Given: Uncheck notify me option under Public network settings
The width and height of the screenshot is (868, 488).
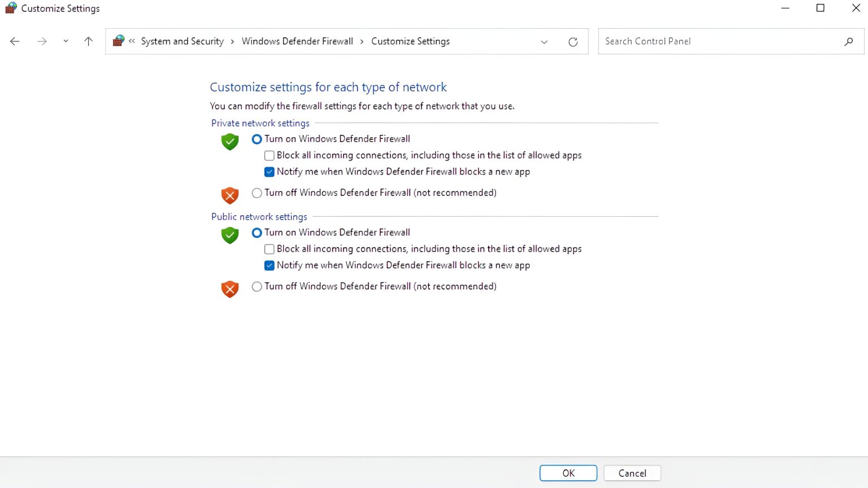Looking at the screenshot, I should click(269, 265).
